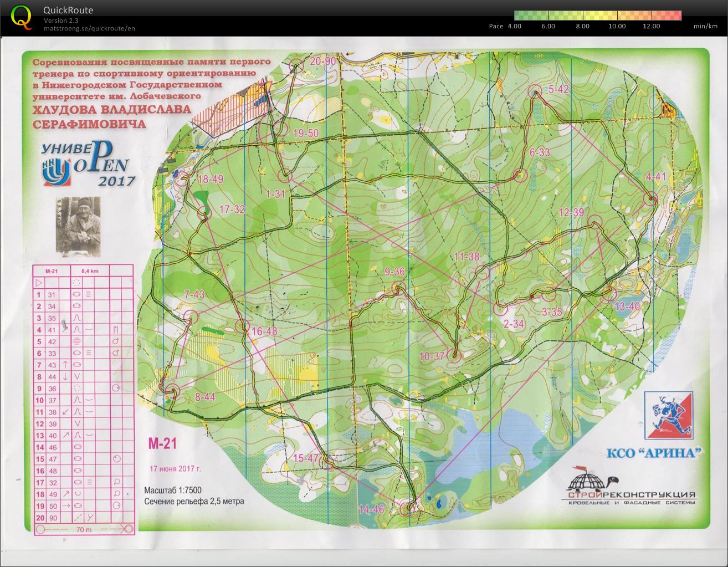Click code 31 cell in control description table

click(52, 295)
